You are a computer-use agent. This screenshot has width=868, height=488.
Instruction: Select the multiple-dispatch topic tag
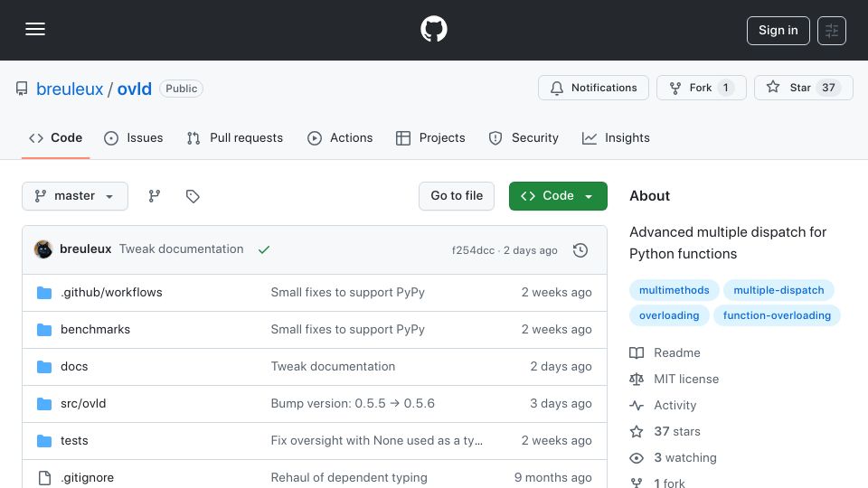point(778,290)
